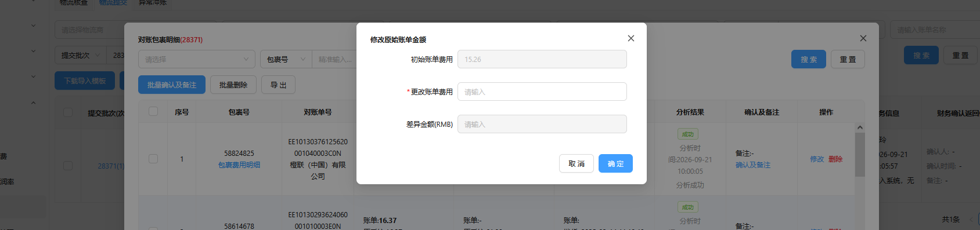Click the 更改账单费用 input field
980x230 pixels.
click(x=542, y=92)
